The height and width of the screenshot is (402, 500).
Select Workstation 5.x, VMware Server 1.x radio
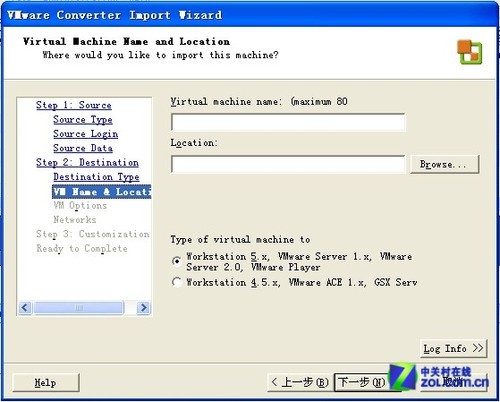[x=177, y=261]
